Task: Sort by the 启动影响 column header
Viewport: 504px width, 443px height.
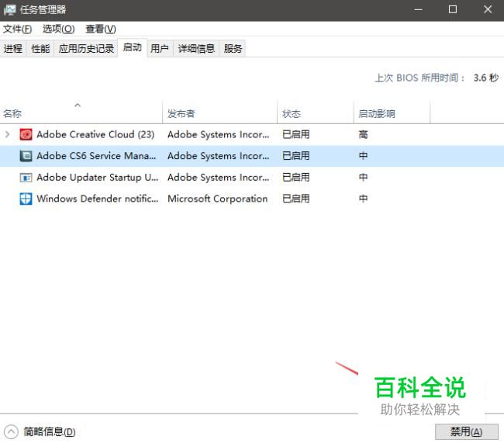Action: pyautogui.click(x=392, y=112)
